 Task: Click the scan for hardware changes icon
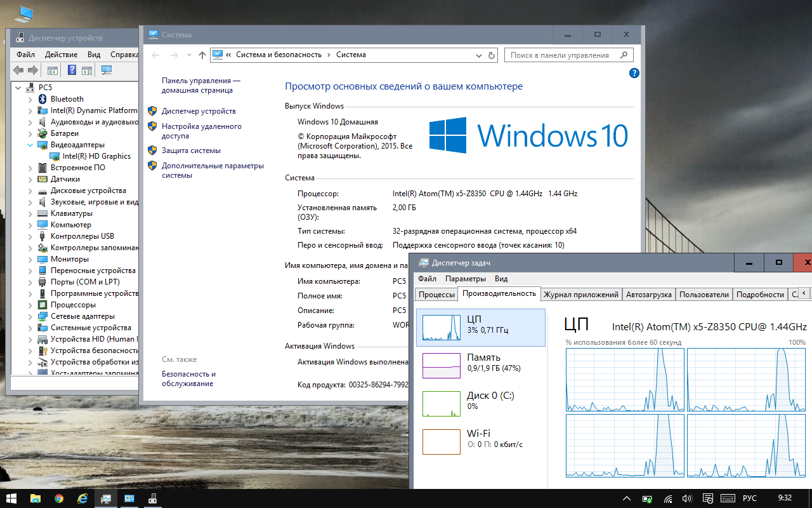click(107, 70)
